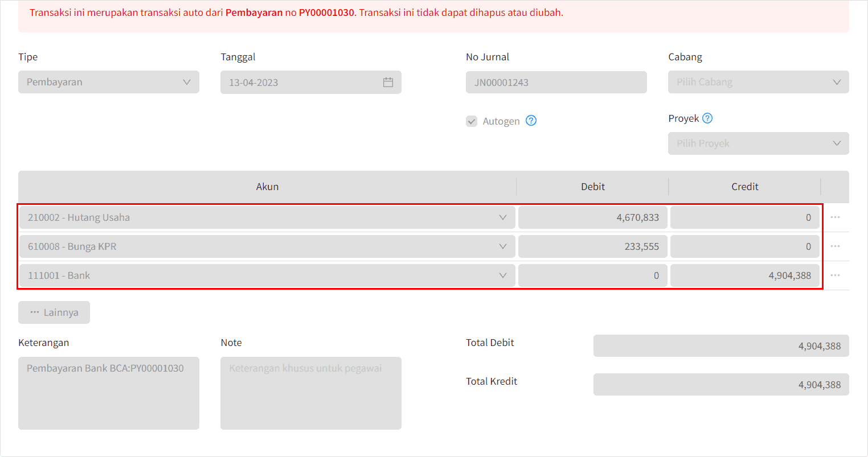
Task: Click the Keterangan text area
Action: tap(109, 393)
